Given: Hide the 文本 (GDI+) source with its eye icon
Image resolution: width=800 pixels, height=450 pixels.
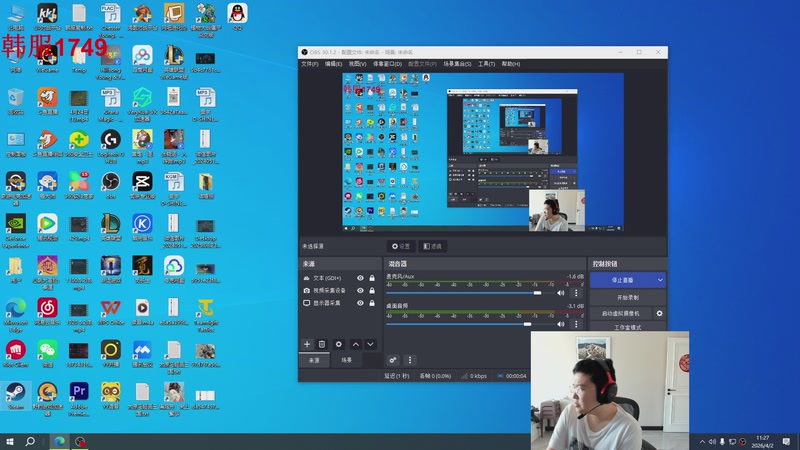Looking at the screenshot, I should tap(360, 278).
